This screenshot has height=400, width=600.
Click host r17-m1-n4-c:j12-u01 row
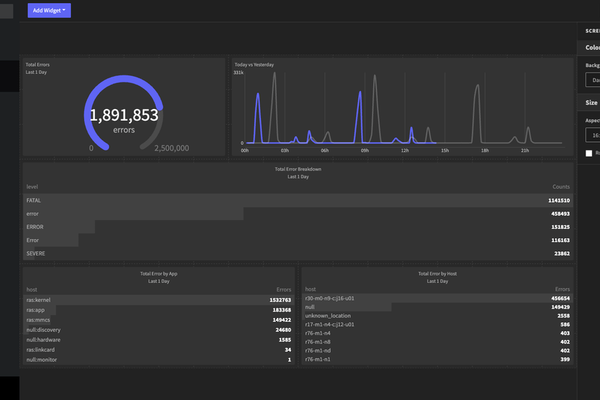(x=437, y=324)
